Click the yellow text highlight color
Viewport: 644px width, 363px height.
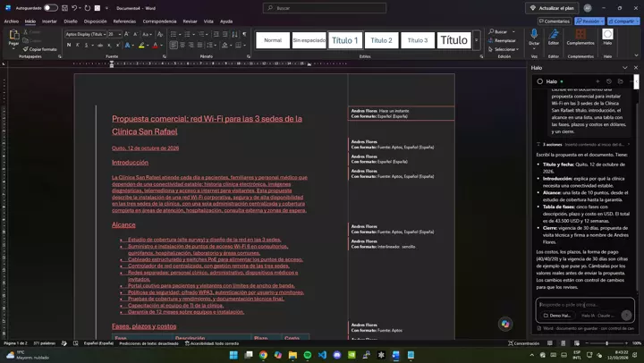pyautogui.click(x=141, y=46)
